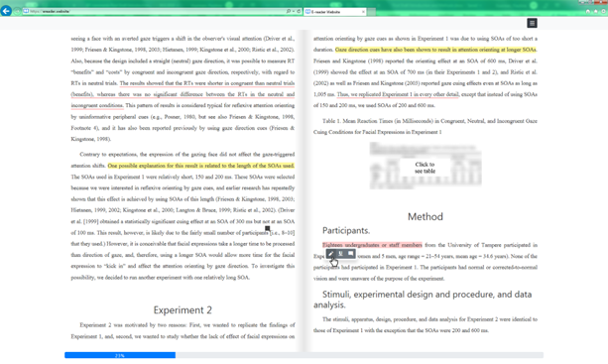This screenshot has width=608, height=364.
Task: Click the 'Participants.' subheading
Action: point(346,231)
